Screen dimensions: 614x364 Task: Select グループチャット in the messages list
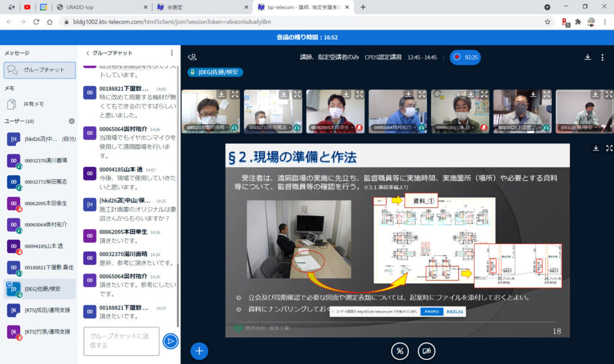pyautogui.click(x=40, y=70)
